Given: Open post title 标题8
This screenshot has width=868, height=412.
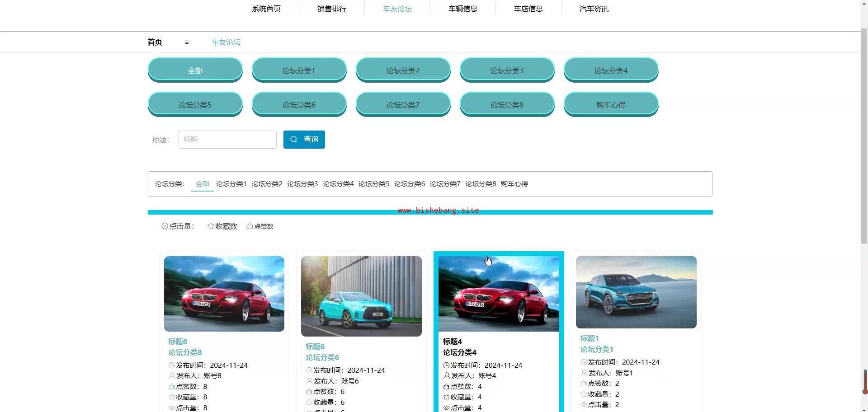Looking at the screenshot, I should point(178,342).
